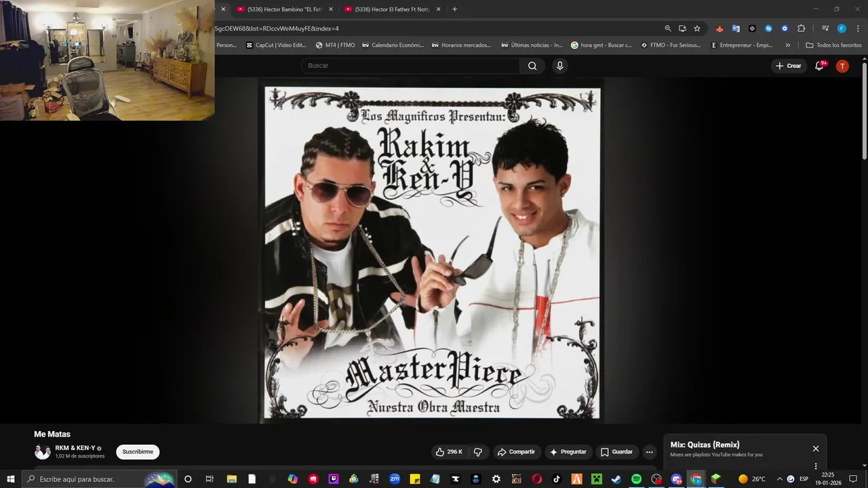Like the video with 296 K likes

[448, 452]
